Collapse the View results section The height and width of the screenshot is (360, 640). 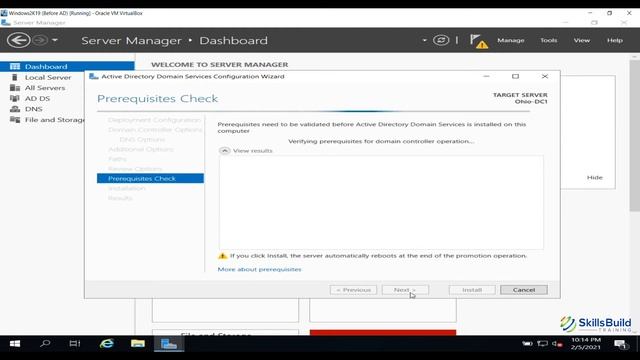[x=224, y=151]
